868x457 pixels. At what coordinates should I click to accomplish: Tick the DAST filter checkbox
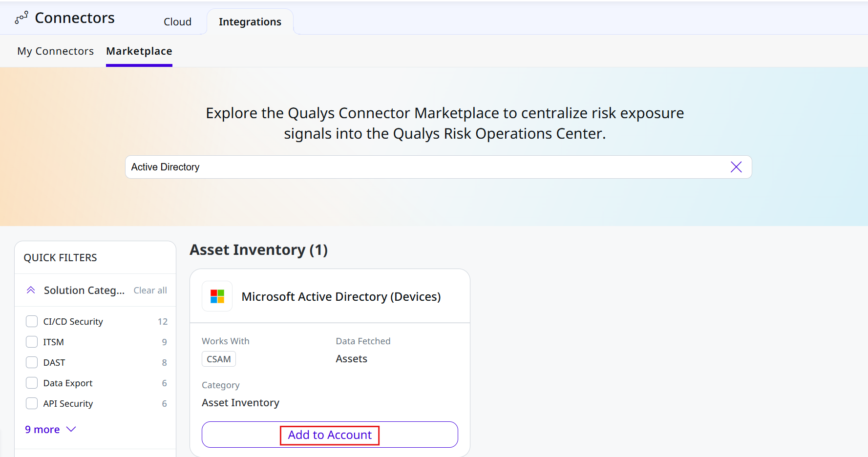[32, 362]
